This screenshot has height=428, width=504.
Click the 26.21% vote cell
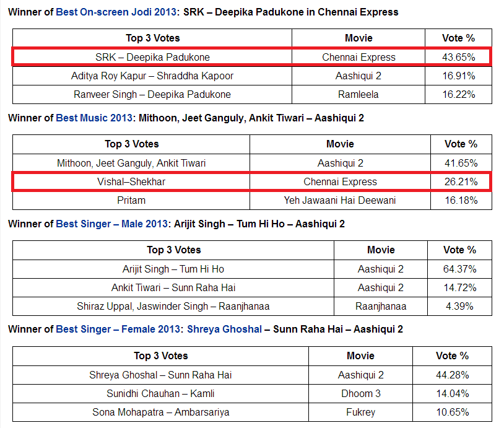coord(461,181)
